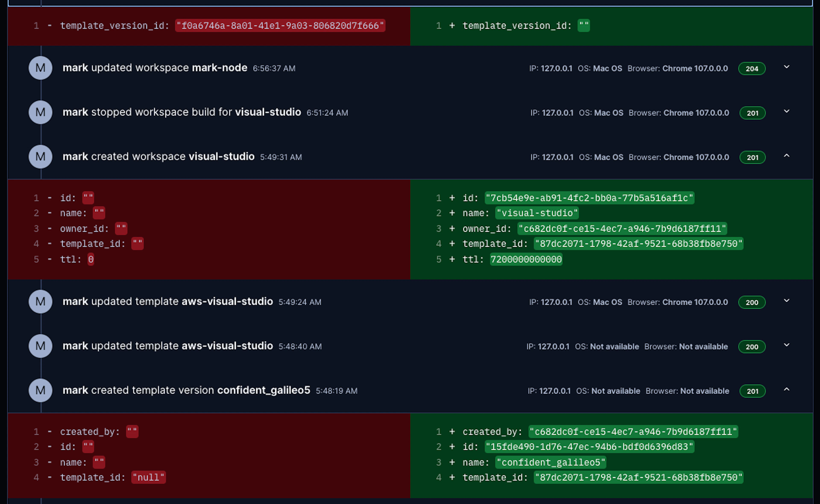Click mark's avatar on the 5:48:40 AM row
Image resolution: width=820 pixels, height=504 pixels.
40,346
